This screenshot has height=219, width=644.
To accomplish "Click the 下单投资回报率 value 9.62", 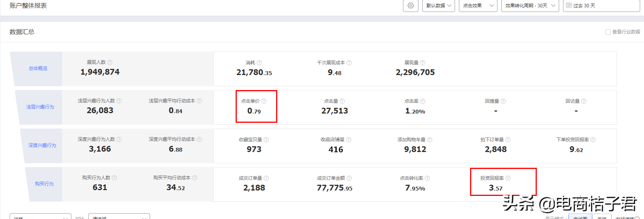I will (577, 149).
